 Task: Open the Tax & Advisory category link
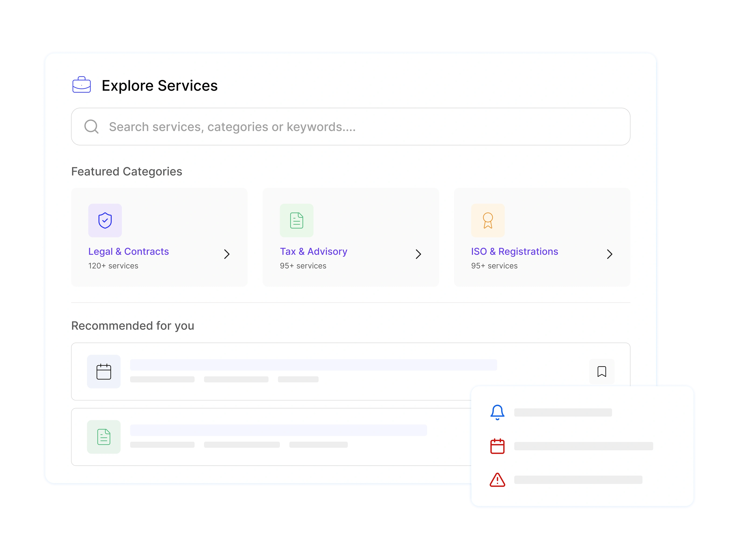click(x=314, y=251)
